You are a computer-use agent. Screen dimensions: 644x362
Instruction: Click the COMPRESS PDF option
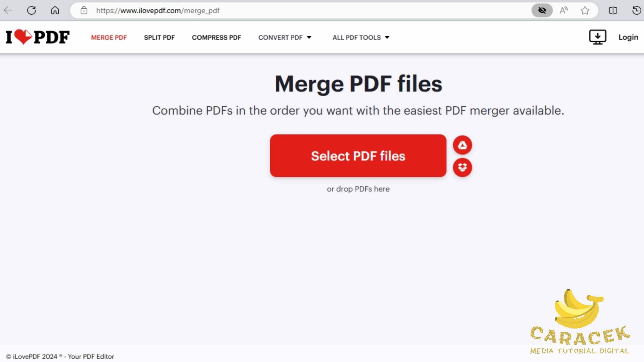[216, 37]
